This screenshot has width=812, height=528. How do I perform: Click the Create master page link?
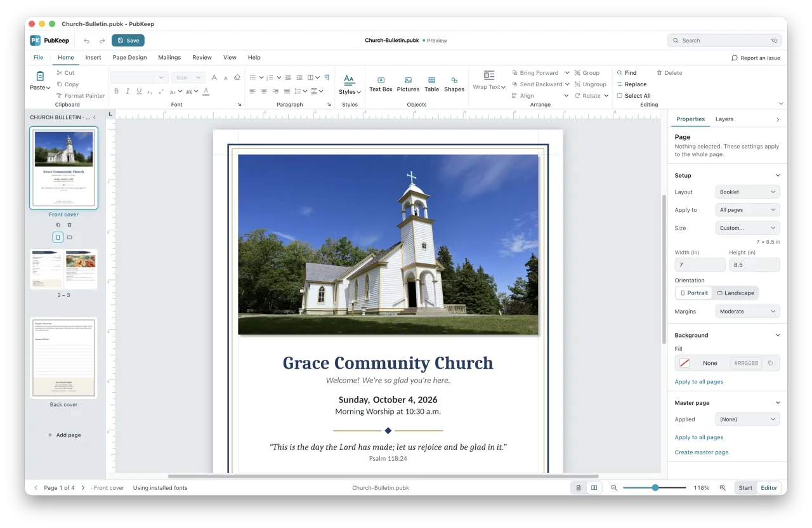pyautogui.click(x=702, y=452)
